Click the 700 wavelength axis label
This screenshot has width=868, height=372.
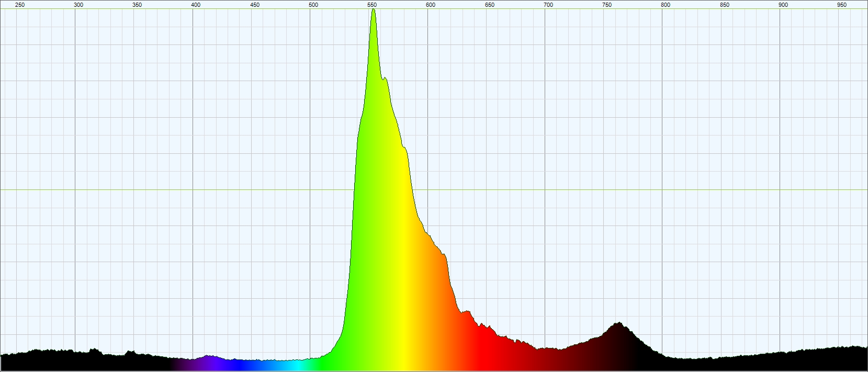(x=548, y=5)
